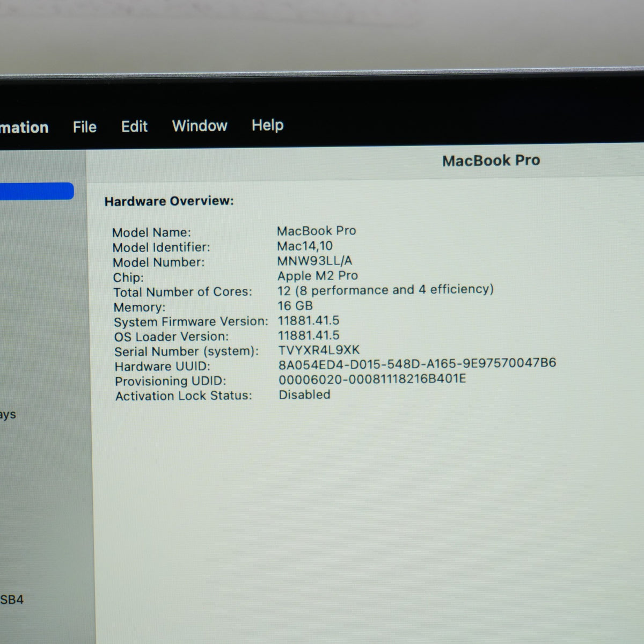The height and width of the screenshot is (644, 644).
Task: Click the Chip label
Action: [x=128, y=277]
